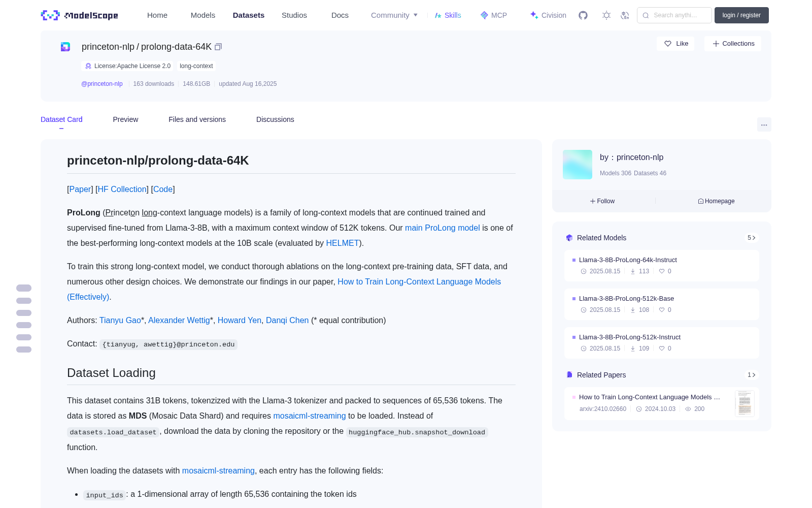Open mosaicml-streaming link in MDS paragraph
The image size is (812, 508).
[x=310, y=416]
